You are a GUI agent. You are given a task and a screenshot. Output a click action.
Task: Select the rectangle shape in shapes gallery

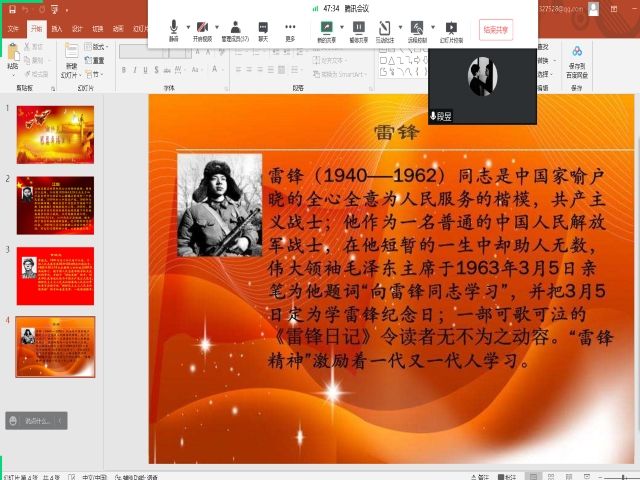click(x=383, y=61)
